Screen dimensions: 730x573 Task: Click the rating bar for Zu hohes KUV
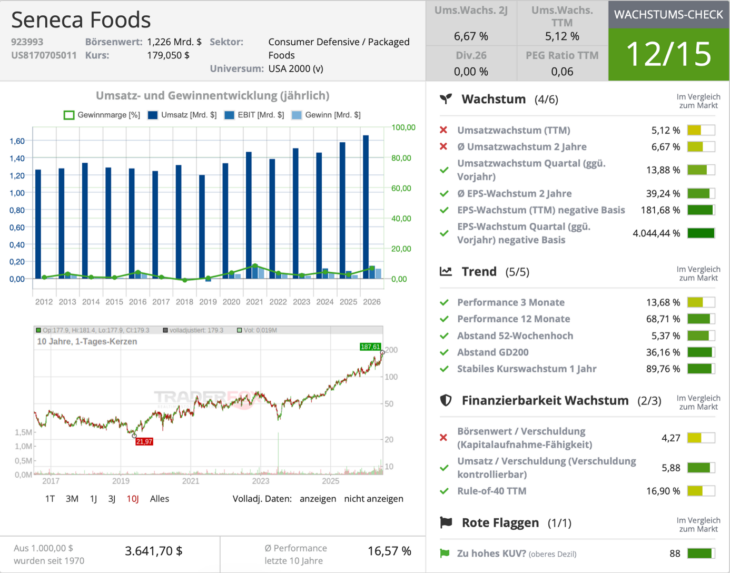pos(701,553)
